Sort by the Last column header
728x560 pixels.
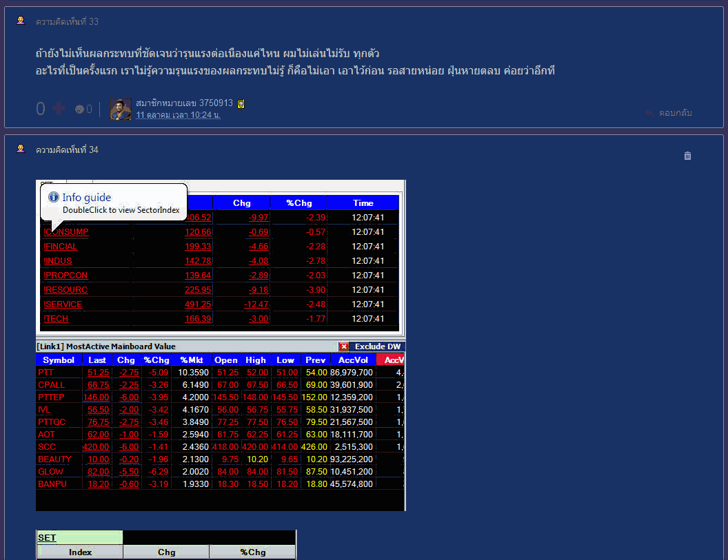(x=97, y=360)
